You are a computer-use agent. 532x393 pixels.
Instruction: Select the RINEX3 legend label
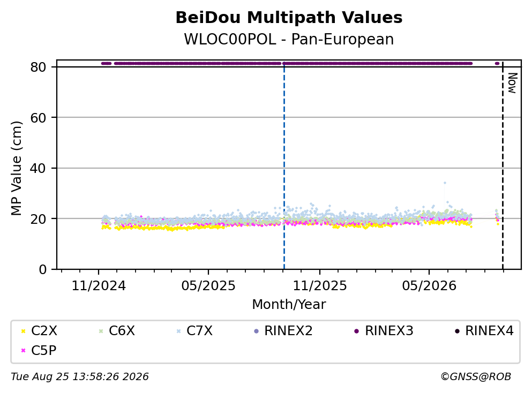coord(389,331)
